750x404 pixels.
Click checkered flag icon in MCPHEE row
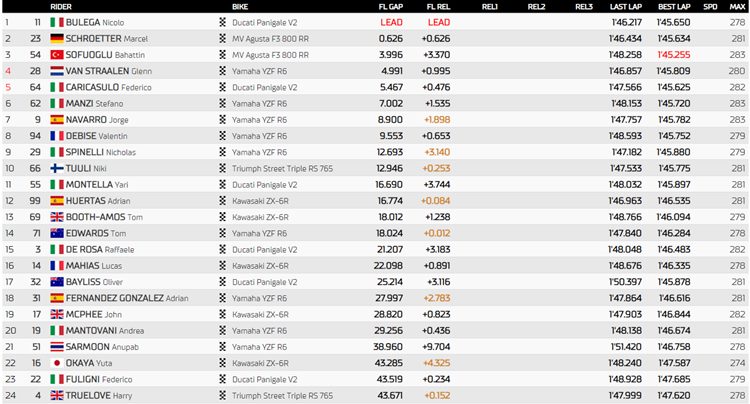pos(222,314)
